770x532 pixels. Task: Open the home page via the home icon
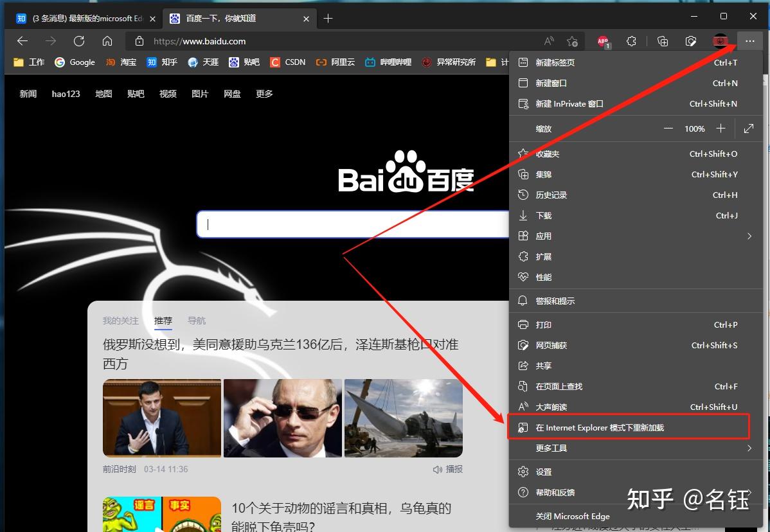click(x=107, y=41)
